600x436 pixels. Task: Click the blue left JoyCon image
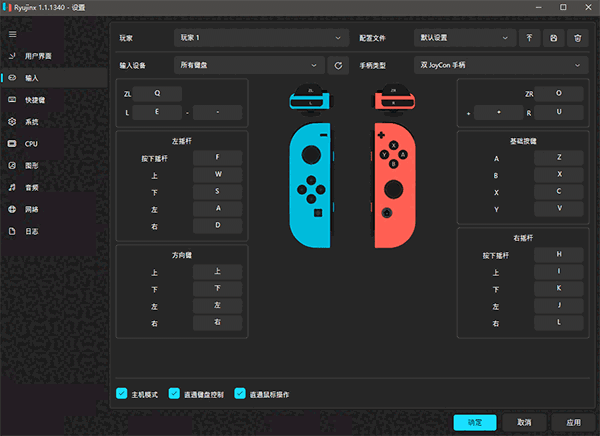pyautogui.click(x=310, y=185)
